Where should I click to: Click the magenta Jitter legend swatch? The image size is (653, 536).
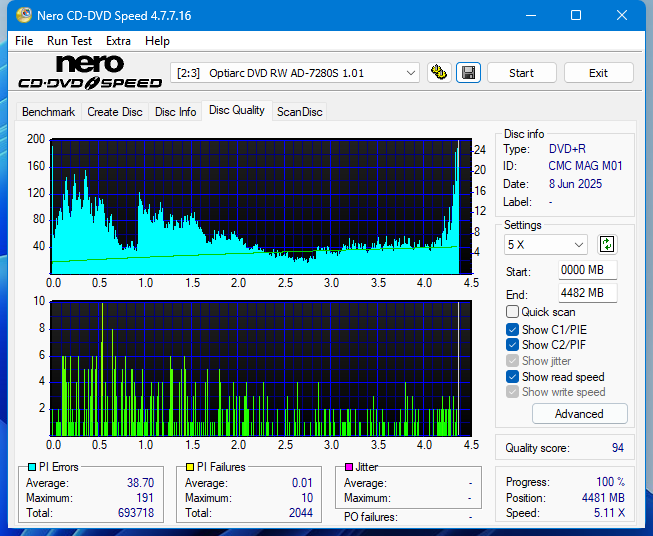tap(349, 467)
